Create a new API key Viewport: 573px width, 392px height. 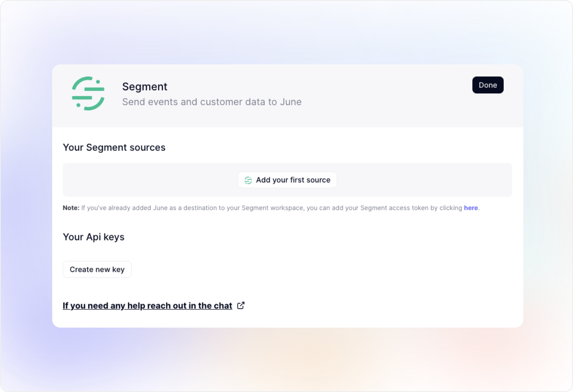click(97, 269)
